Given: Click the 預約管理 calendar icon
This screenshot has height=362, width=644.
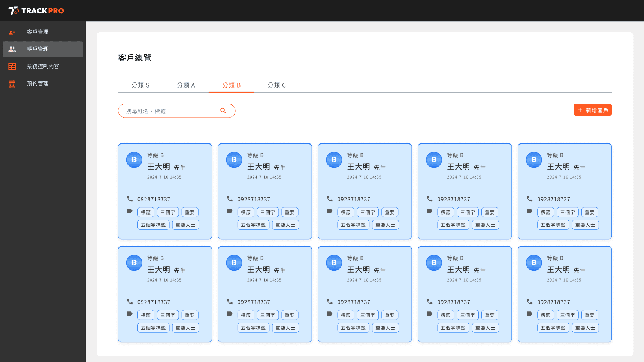Looking at the screenshot, I should tap(12, 83).
